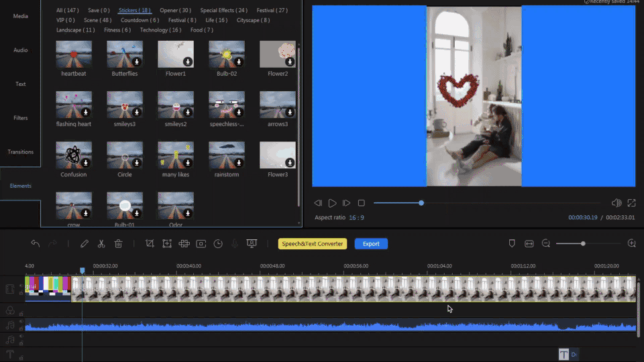Select the Scene (48) category
The width and height of the screenshot is (644, 362).
click(x=98, y=20)
